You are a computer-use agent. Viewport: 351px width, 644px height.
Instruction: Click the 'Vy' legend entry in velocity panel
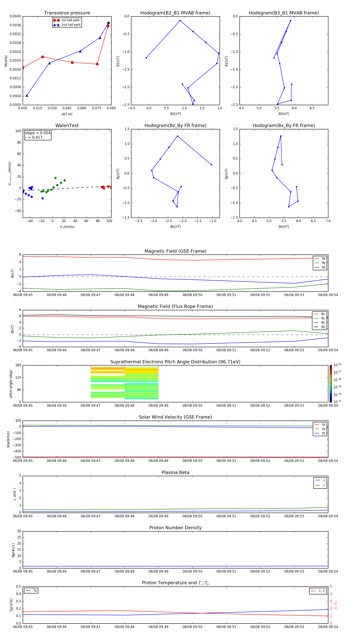click(320, 429)
